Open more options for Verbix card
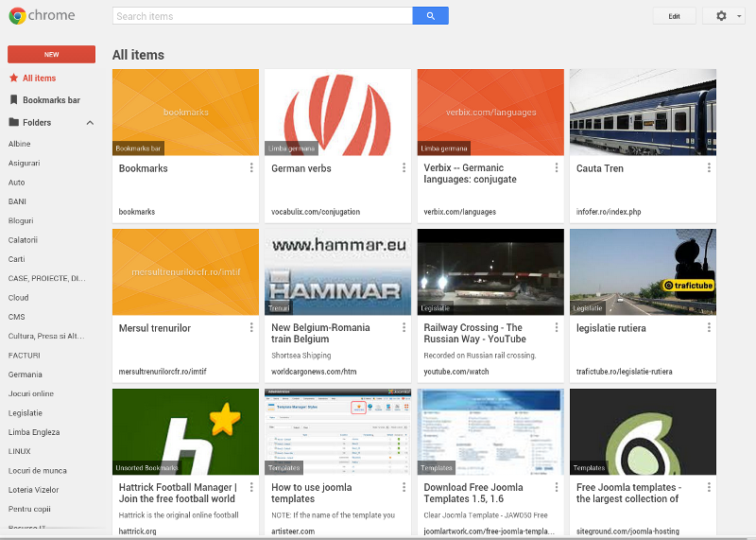 (557, 167)
